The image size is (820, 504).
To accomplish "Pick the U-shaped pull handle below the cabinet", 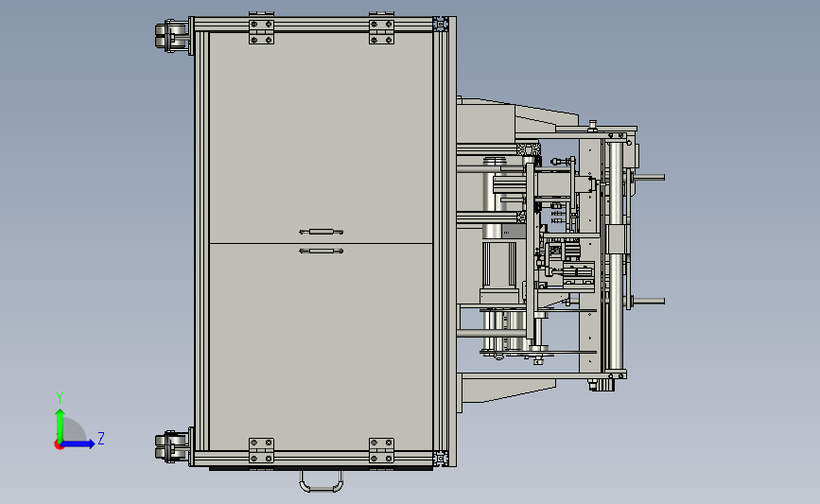I will point(322,481).
